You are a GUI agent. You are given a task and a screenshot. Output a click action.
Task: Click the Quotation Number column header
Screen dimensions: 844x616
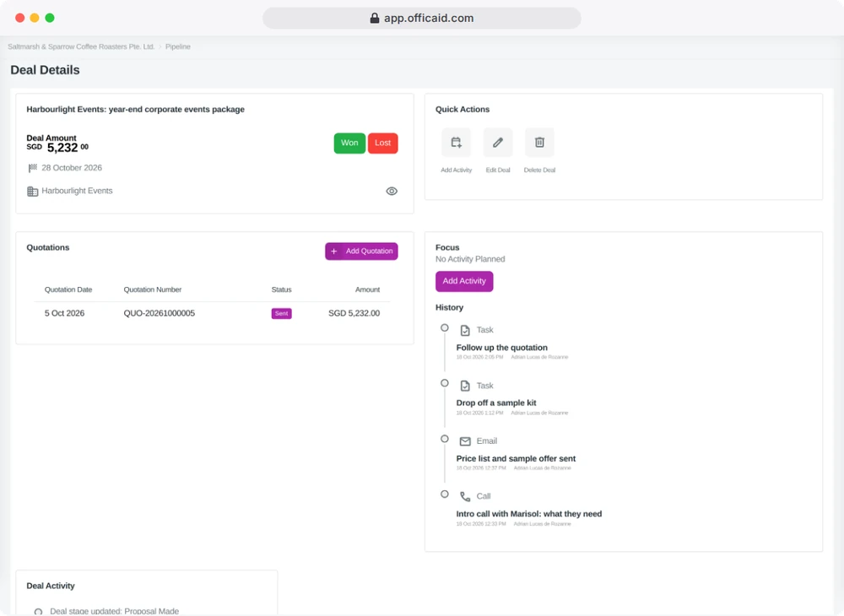pyautogui.click(x=153, y=289)
